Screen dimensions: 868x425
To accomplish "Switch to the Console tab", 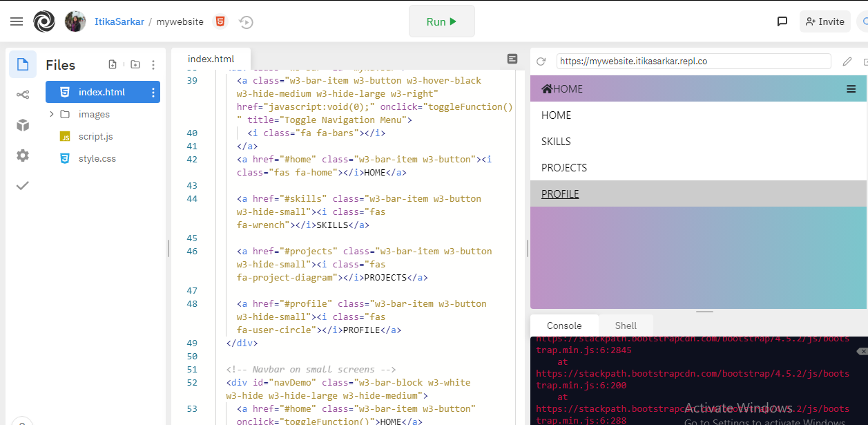I will pos(564,325).
